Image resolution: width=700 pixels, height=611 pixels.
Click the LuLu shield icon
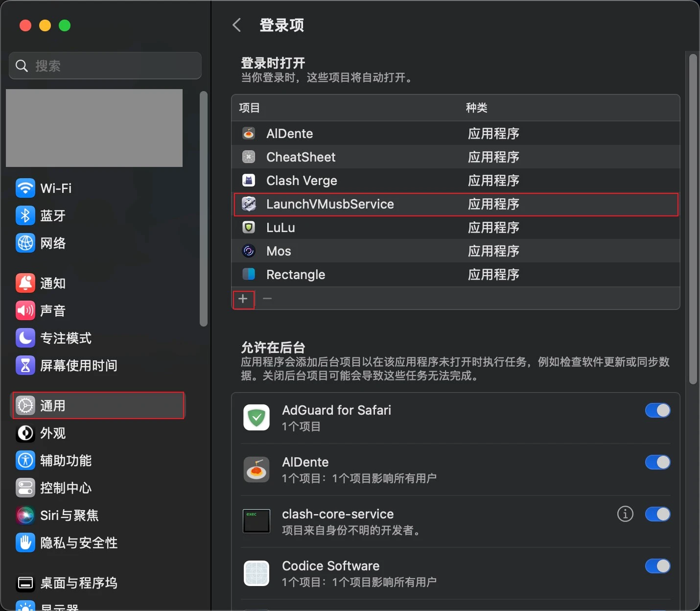coord(249,227)
